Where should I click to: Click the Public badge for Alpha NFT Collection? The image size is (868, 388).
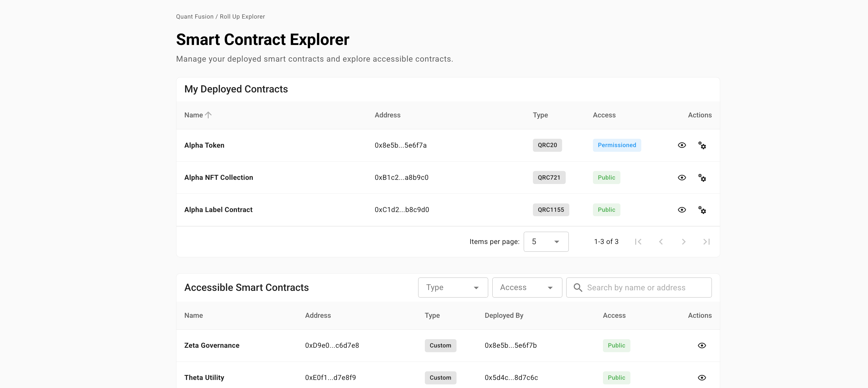[607, 177]
